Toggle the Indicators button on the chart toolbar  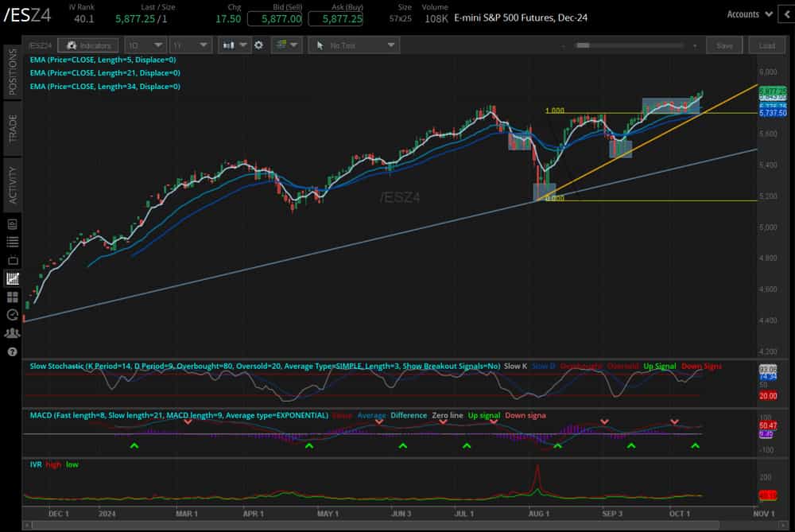[x=87, y=45]
